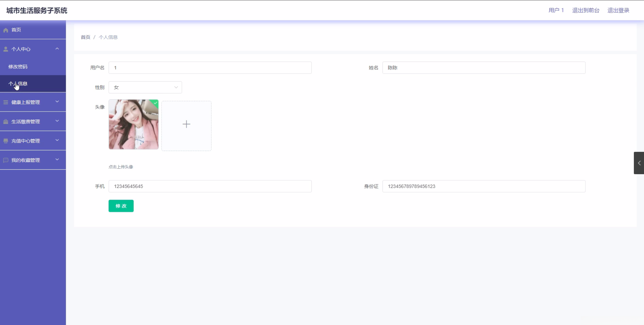644x325 pixels.
Task: Click 退出到前台 link
Action: point(585,10)
